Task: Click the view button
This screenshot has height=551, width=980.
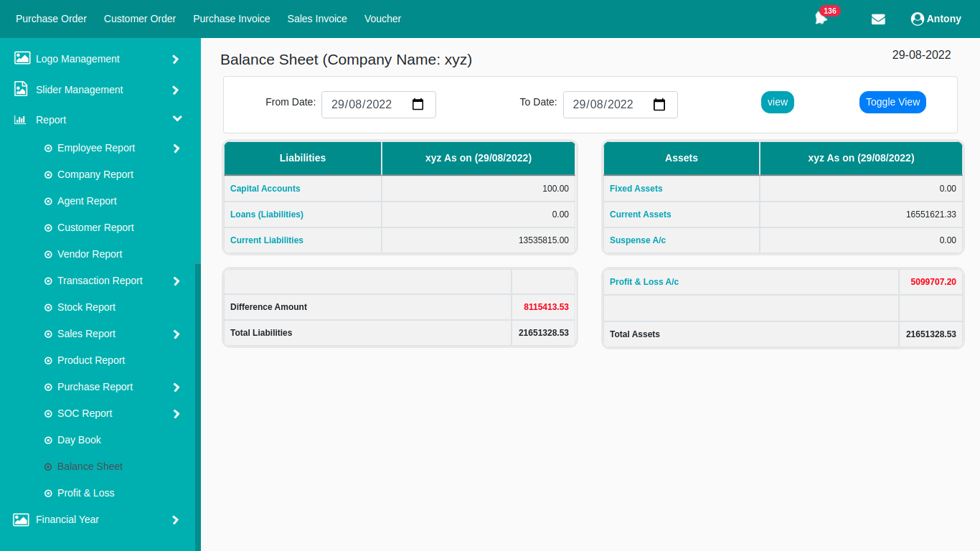Action: click(x=777, y=102)
